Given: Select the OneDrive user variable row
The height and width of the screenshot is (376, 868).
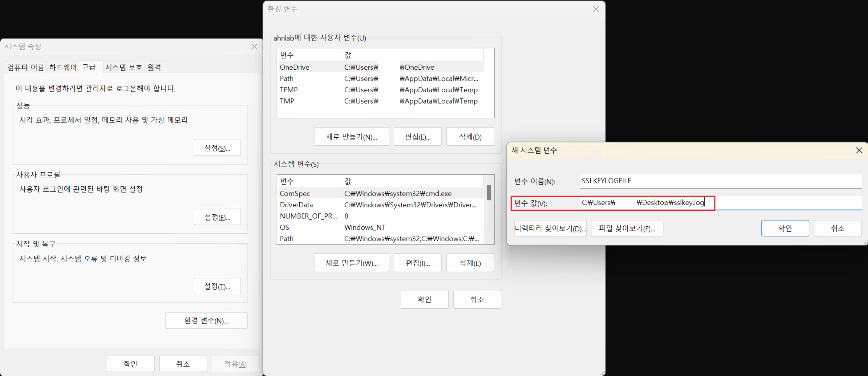Looking at the screenshot, I should [380, 67].
